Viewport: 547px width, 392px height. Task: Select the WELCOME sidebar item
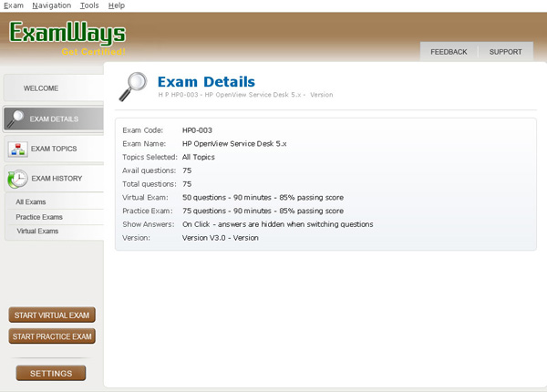54,88
